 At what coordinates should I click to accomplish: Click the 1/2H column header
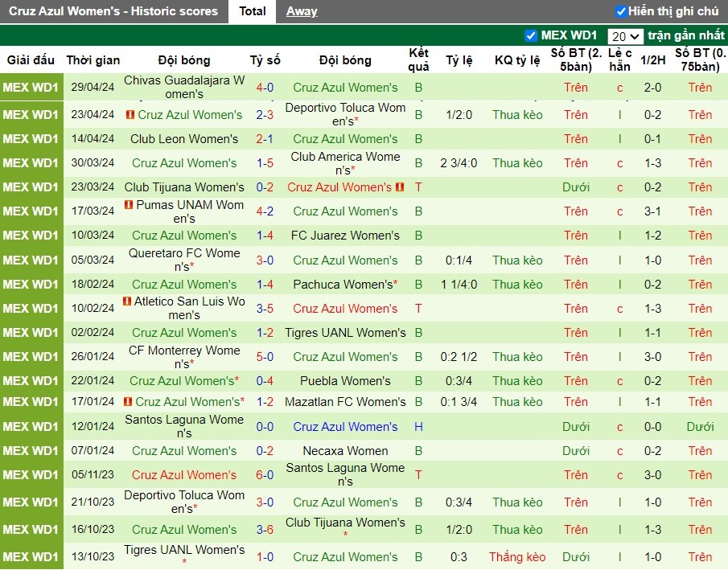tap(652, 59)
